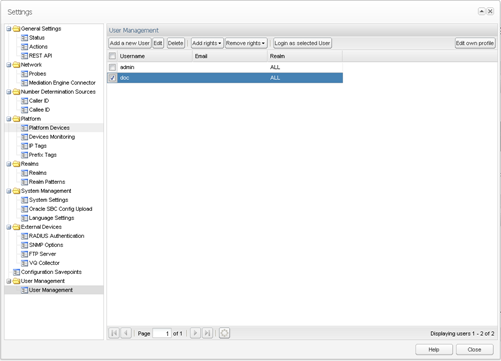Click Login as selected User
Image resolution: width=501 pixels, height=361 pixels.
point(302,43)
